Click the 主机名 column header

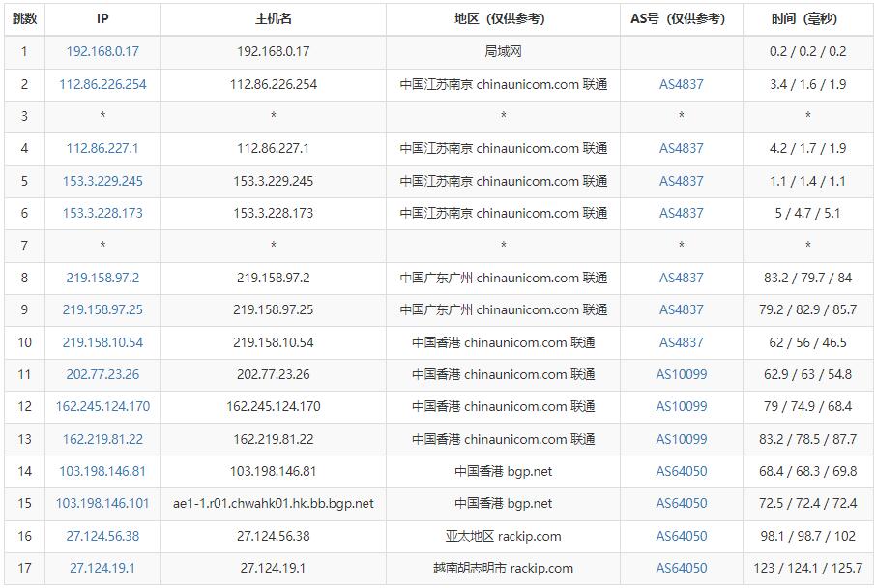pyautogui.click(x=273, y=18)
